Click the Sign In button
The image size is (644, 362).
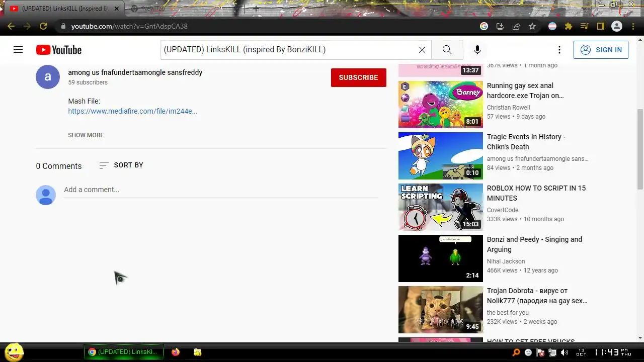pyautogui.click(x=601, y=50)
